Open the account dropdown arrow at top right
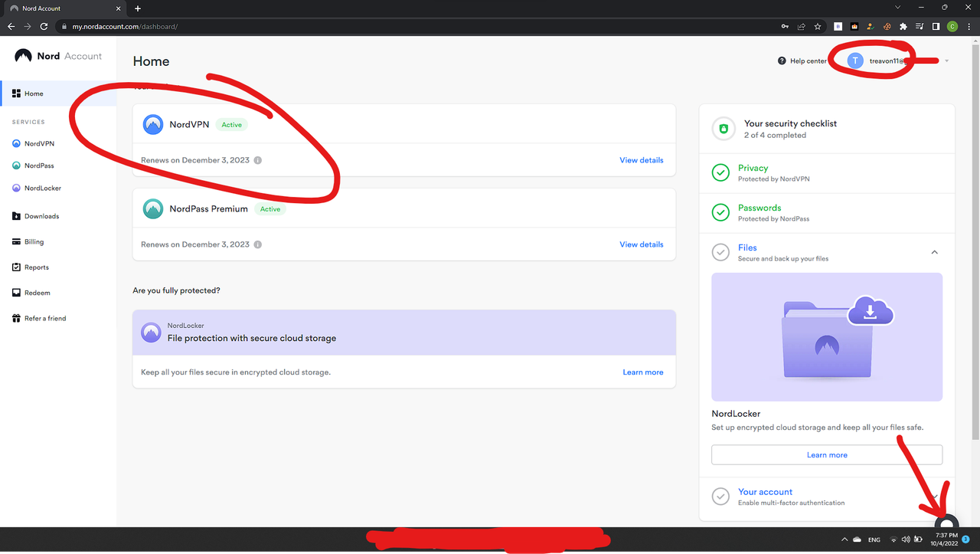Screen dimensions: 980x554 tap(947, 61)
